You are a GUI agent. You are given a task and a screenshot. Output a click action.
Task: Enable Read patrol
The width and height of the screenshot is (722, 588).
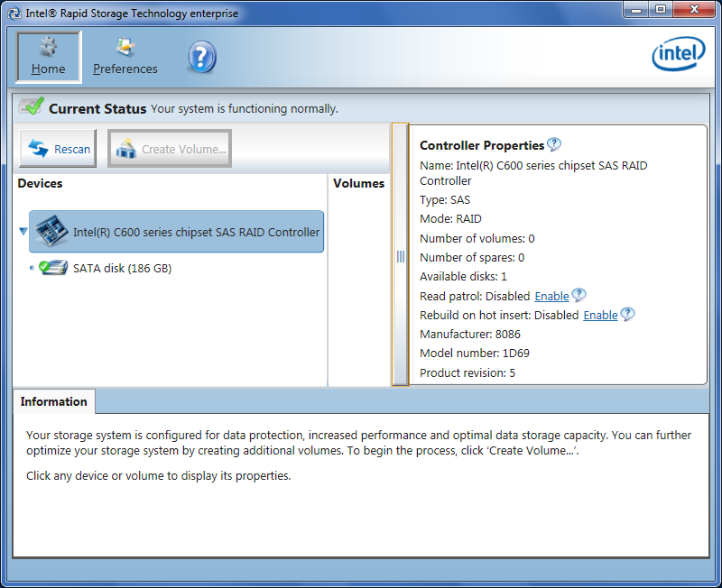551,297
